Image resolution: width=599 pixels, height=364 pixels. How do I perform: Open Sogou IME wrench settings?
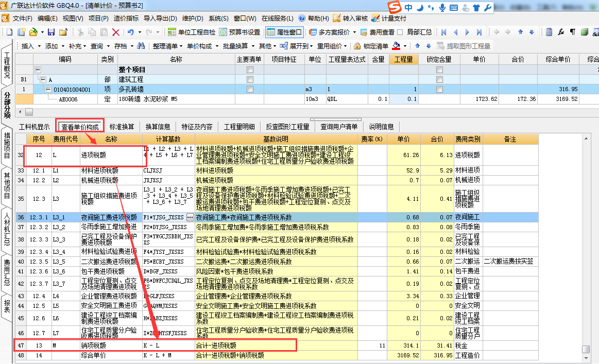coord(488,8)
